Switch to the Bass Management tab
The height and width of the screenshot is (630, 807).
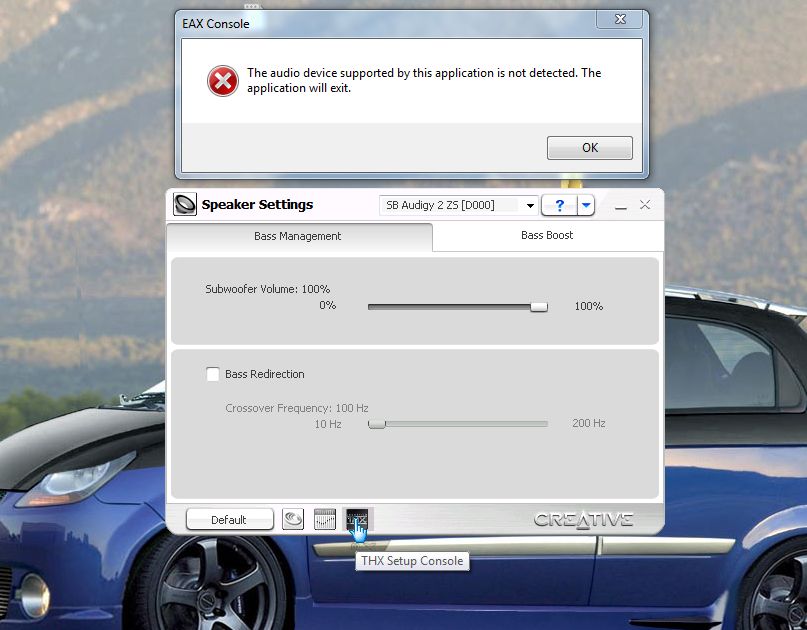tap(299, 236)
